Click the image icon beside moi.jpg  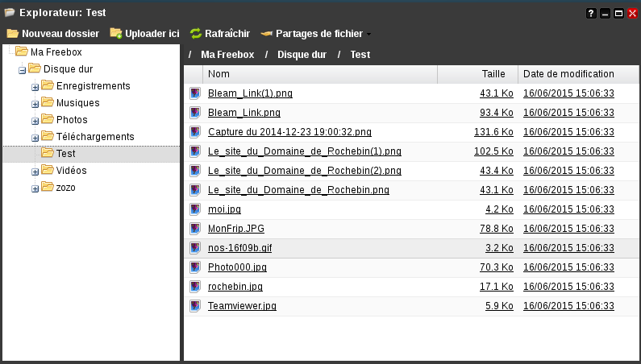click(194, 209)
